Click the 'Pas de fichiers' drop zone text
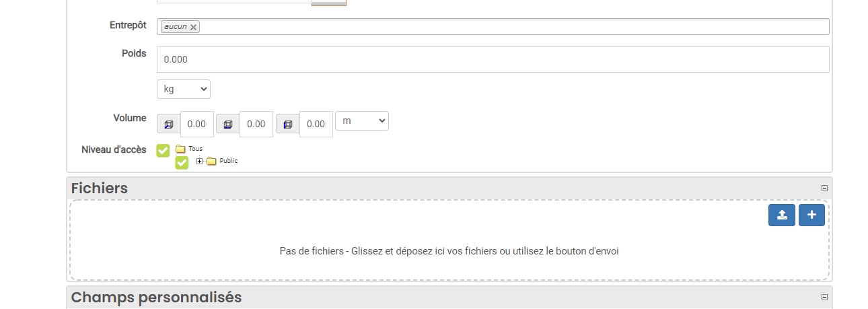 pyautogui.click(x=449, y=251)
